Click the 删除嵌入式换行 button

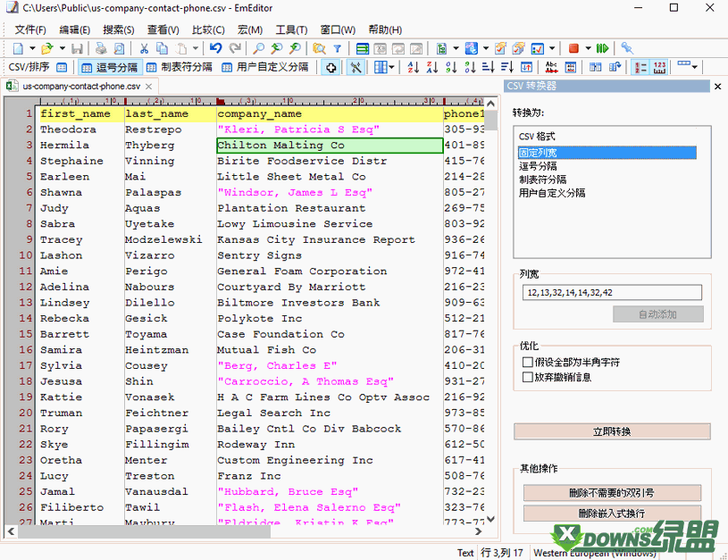pyautogui.click(x=612, y=513)
